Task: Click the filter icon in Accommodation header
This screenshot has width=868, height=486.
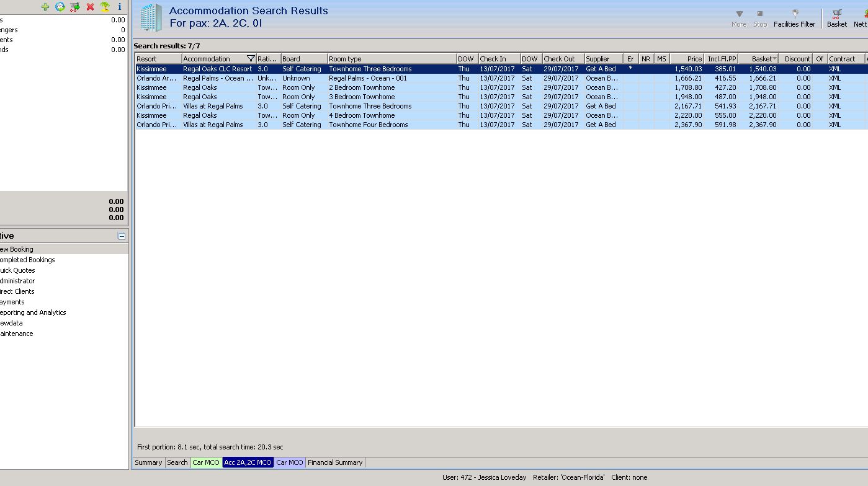Action: (251, 59)
